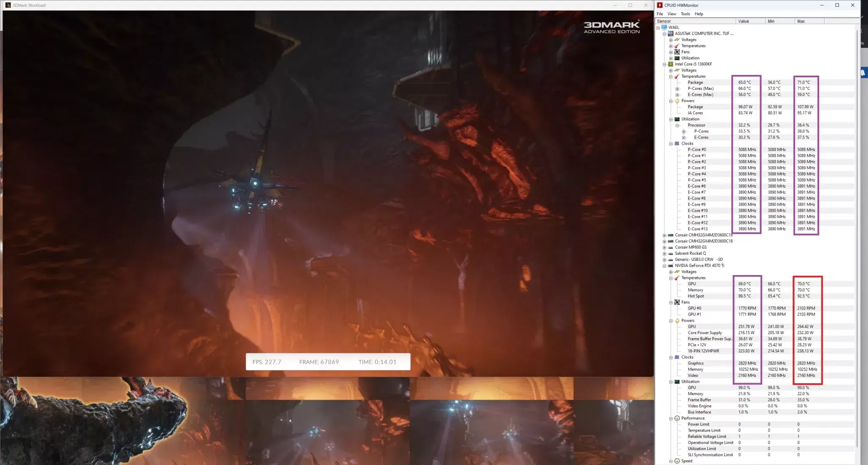Screen dimensions: 868x465
Task: Select Sabrent Rocket Q drive icon
Action: point(670,253)
